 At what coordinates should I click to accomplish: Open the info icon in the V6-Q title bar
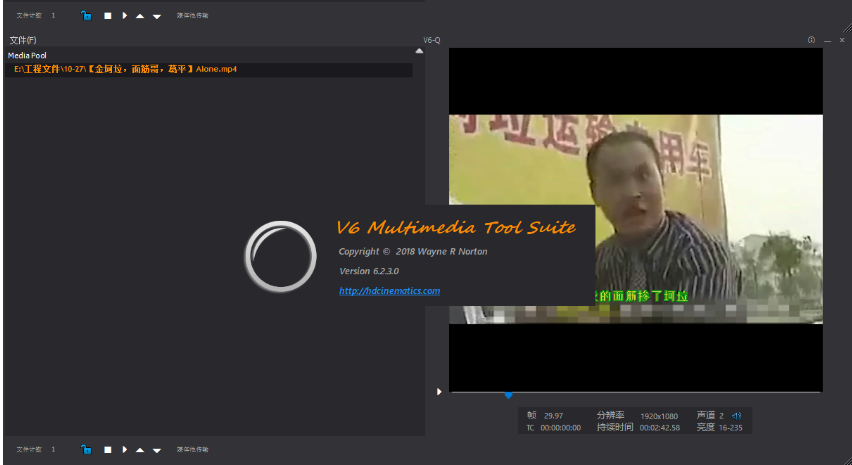click(x=811, y=40)
